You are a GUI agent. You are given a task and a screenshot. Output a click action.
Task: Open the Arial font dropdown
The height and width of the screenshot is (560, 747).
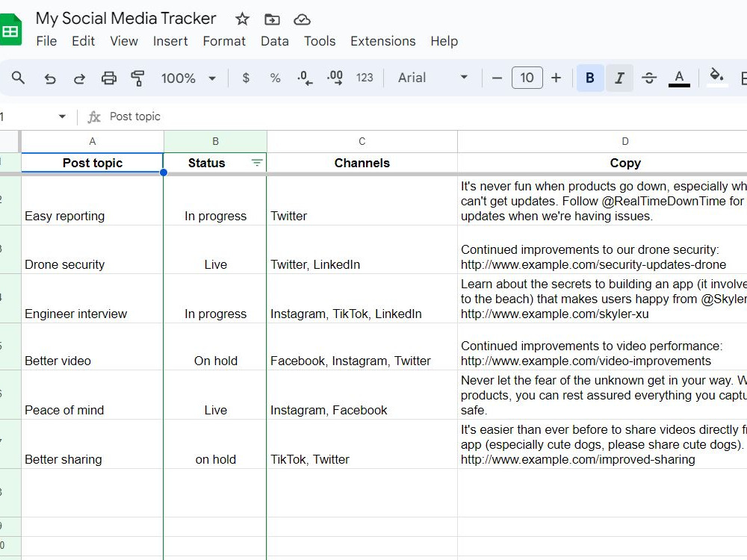(x=433, y=78)
